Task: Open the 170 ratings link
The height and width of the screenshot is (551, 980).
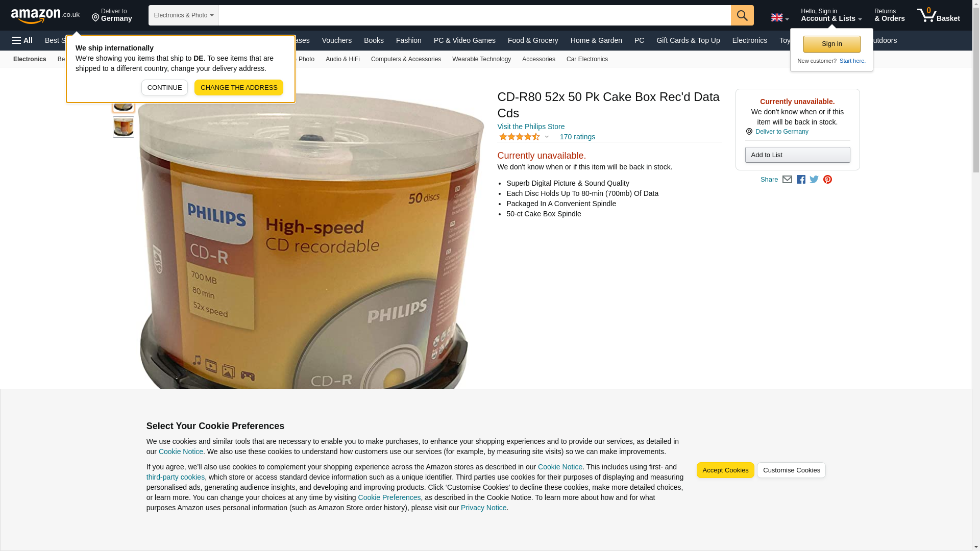Action: coord(577,137)
